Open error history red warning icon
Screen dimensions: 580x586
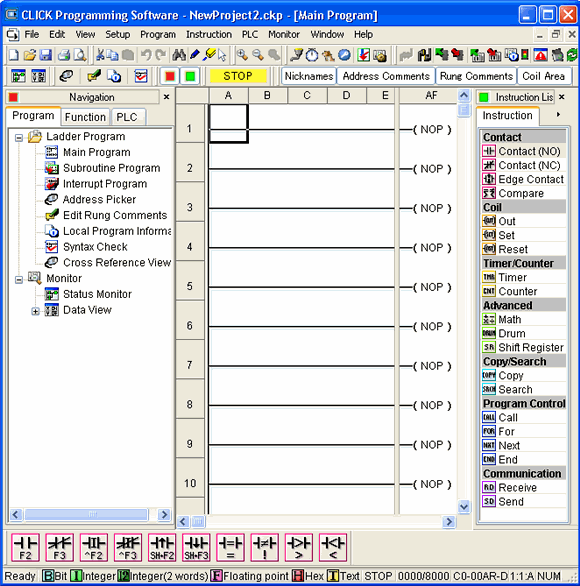[541, 55]
